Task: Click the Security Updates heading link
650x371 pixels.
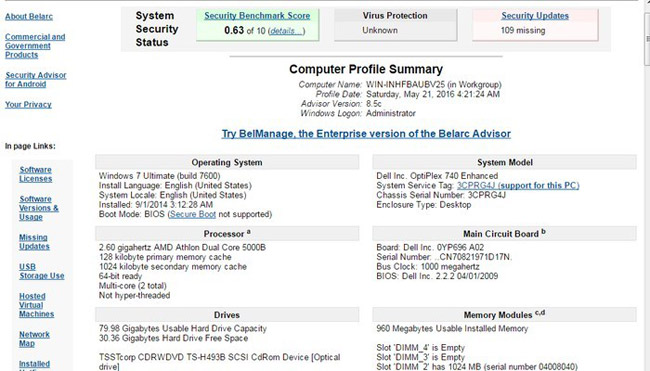Action: coord(535,16)
